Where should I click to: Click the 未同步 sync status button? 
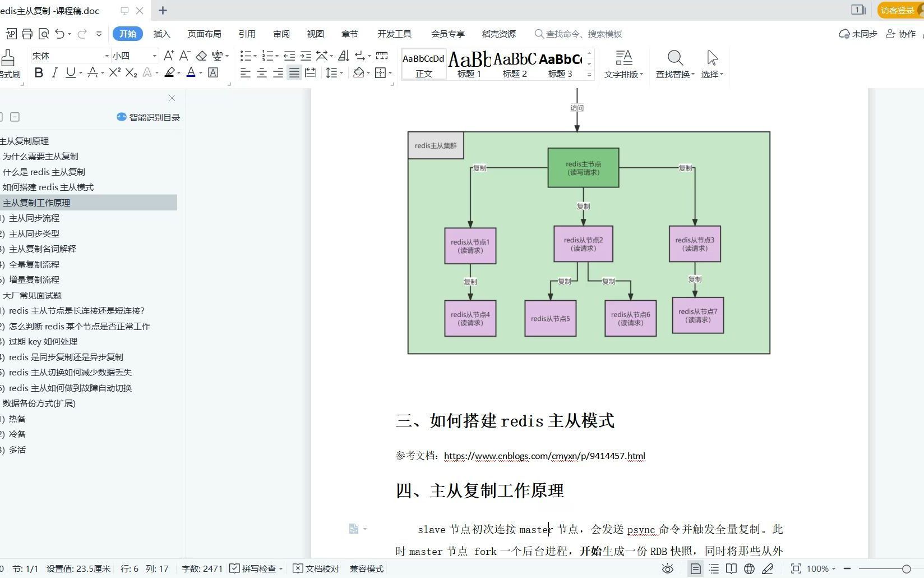pos(858,34)
